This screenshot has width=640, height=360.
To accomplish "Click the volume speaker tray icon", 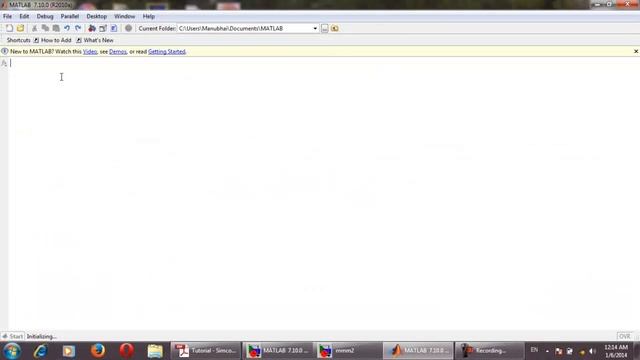I will click(592, 351).
